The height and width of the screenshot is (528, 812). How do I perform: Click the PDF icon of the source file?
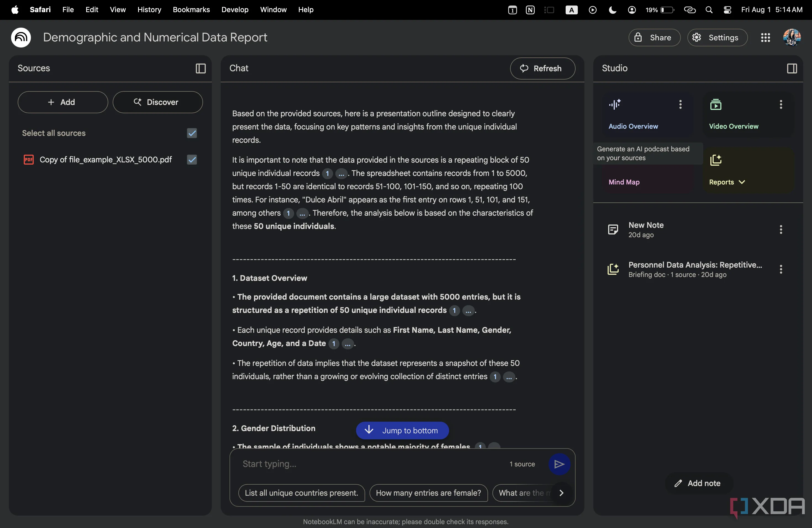[29, 160]
